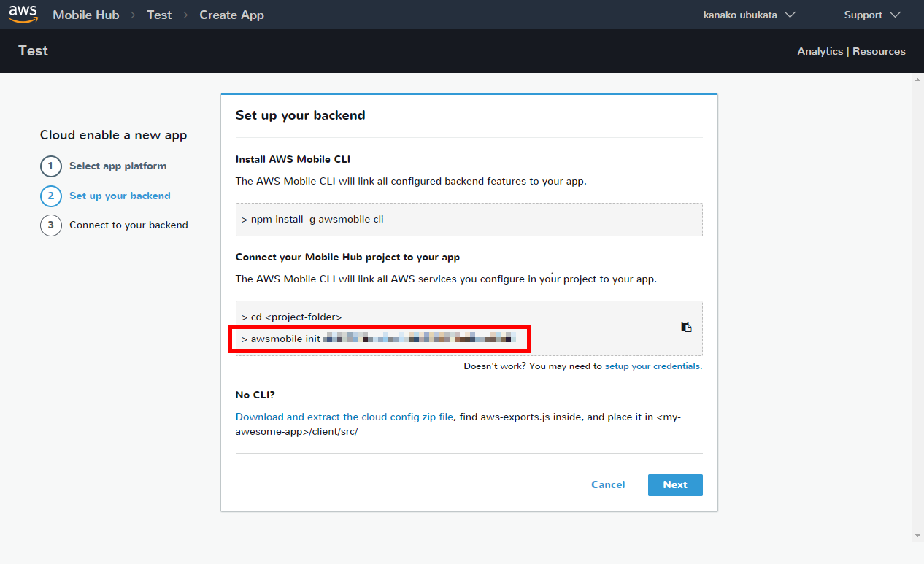Click the npm install command box
Image resolution: width=924 pixels, height=564 pixels.
point(469,220)
